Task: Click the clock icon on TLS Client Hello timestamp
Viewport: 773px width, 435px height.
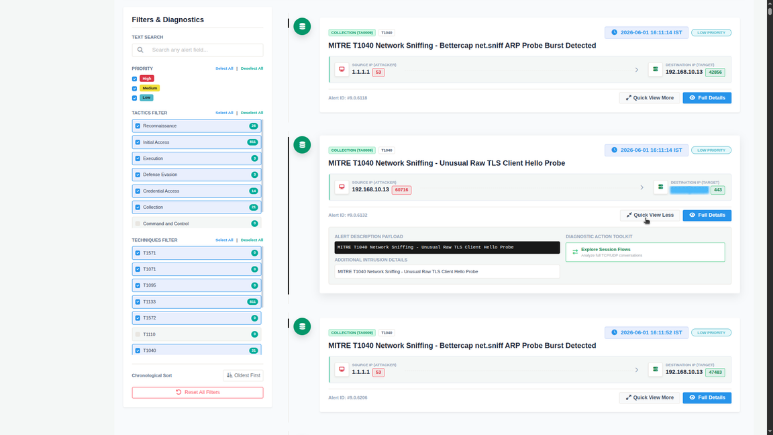Action: click(x=614, y=150)
